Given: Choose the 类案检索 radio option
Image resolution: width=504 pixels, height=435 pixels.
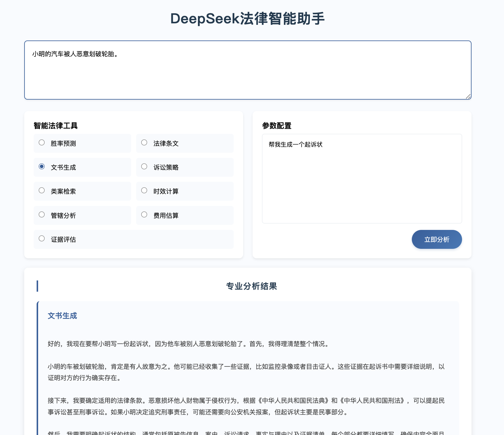Looking at the screenshot, I should 42,191.
